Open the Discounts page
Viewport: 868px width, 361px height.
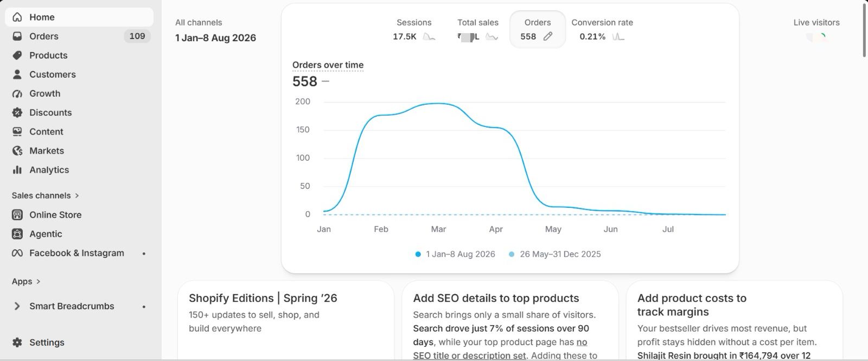[x=79, y=112]
